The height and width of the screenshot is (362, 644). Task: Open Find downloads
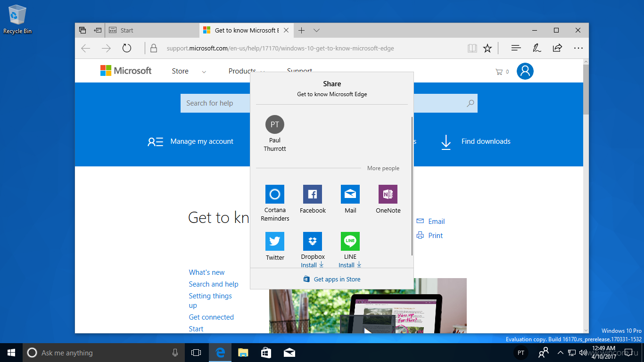click(x=476, y=141)
